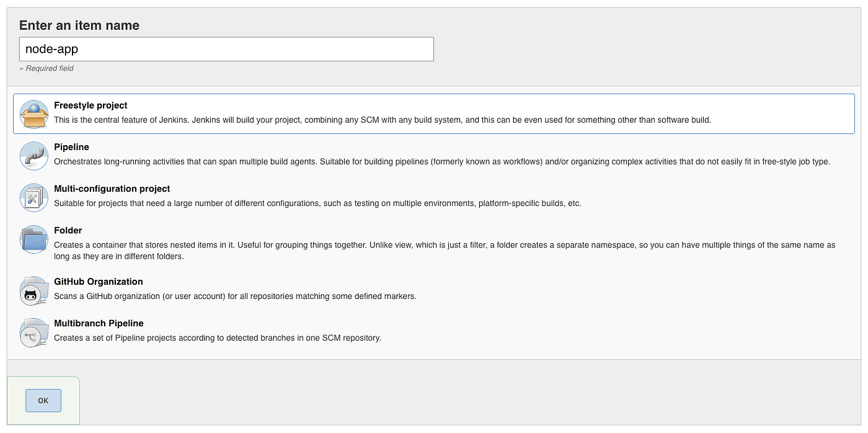Click the Pipeline title label

coord(71,147)
